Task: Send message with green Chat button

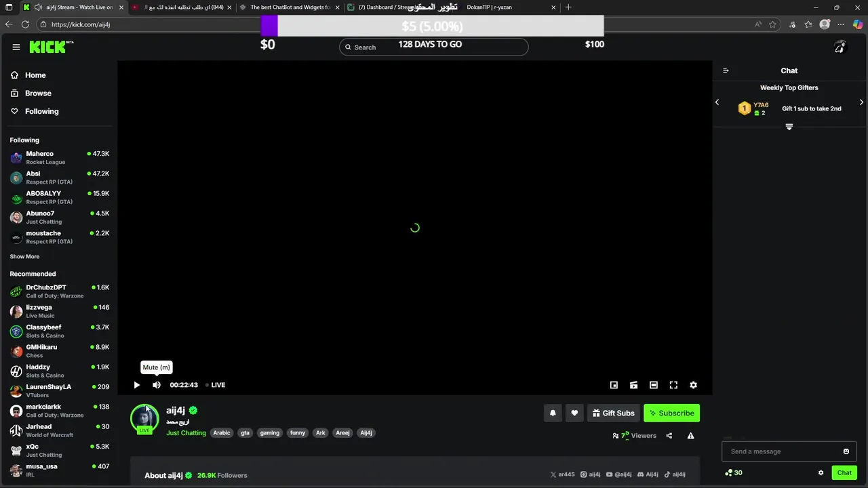Action: coord(844,472)
